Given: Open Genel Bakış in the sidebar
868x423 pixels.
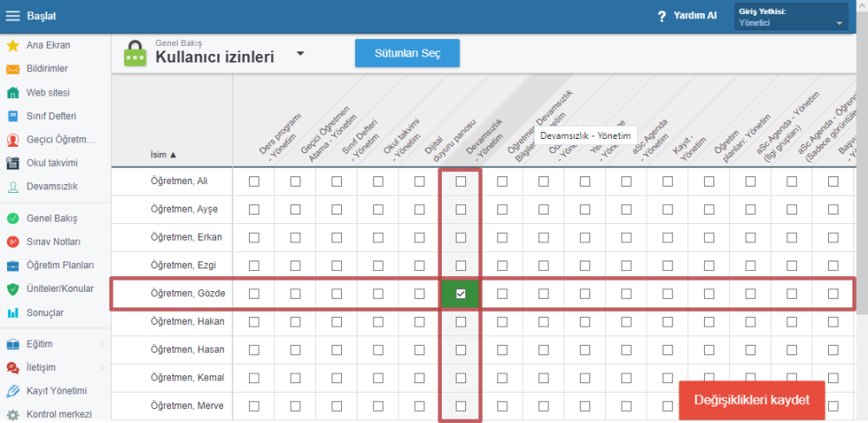Looking at the screenshot, I should 53,218.
